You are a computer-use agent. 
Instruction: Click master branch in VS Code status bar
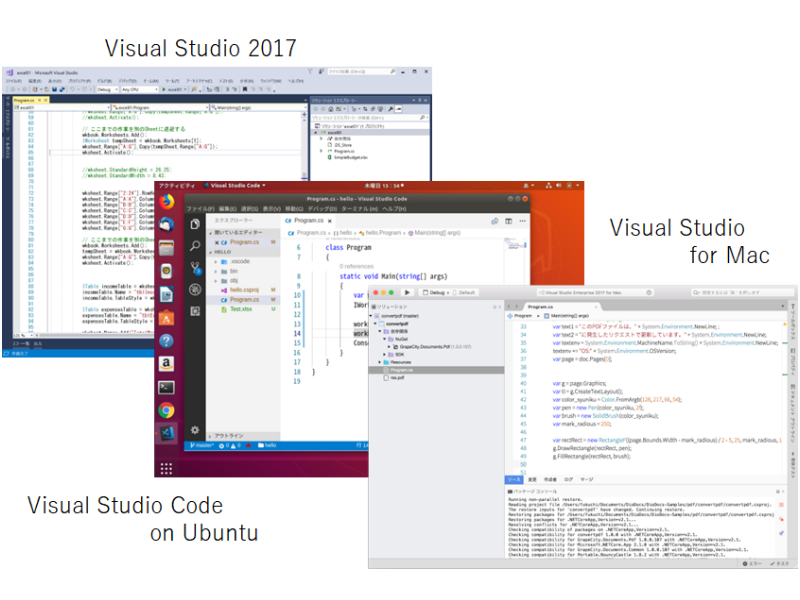[x=202, y=445]
